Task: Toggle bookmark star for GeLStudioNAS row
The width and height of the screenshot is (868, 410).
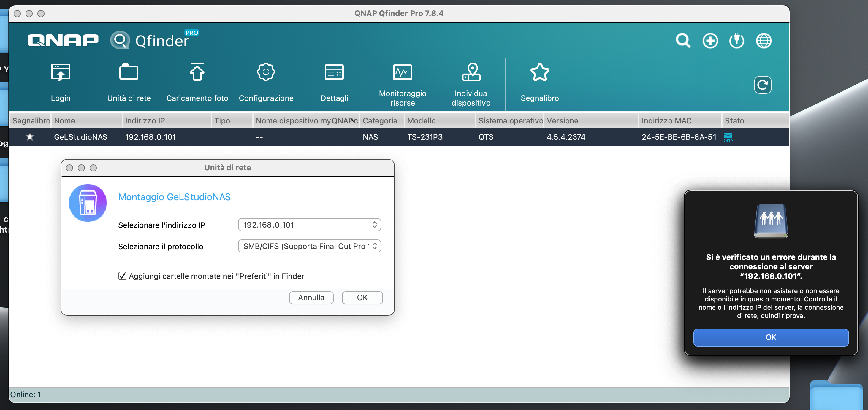Action: click(x=30, y=137)
